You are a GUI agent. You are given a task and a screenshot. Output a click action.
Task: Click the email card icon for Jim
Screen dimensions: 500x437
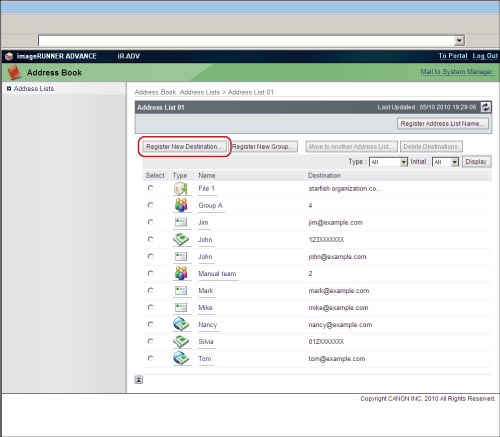[181, 222]
